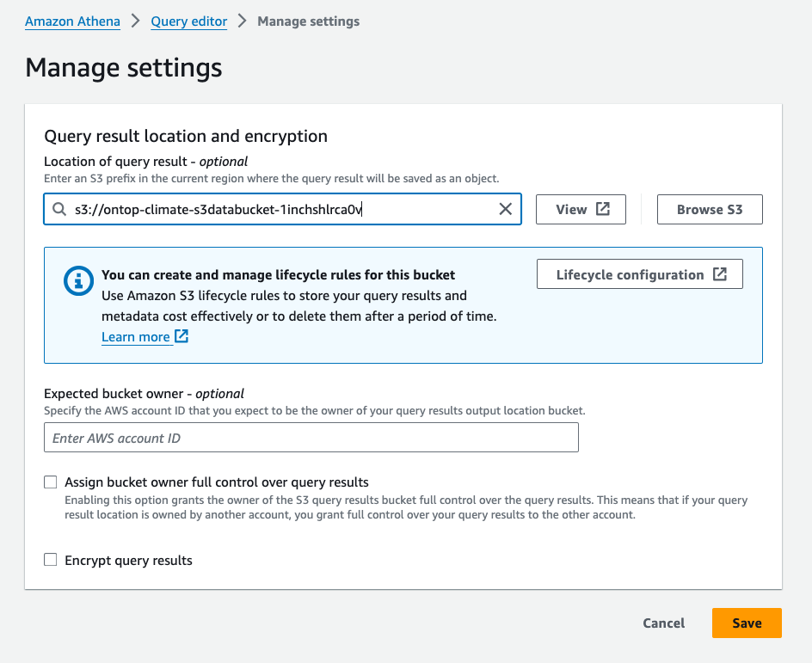Screen dimensions: 812x663
Task: Cancel the settings changes
Action: tap(664, 623)
